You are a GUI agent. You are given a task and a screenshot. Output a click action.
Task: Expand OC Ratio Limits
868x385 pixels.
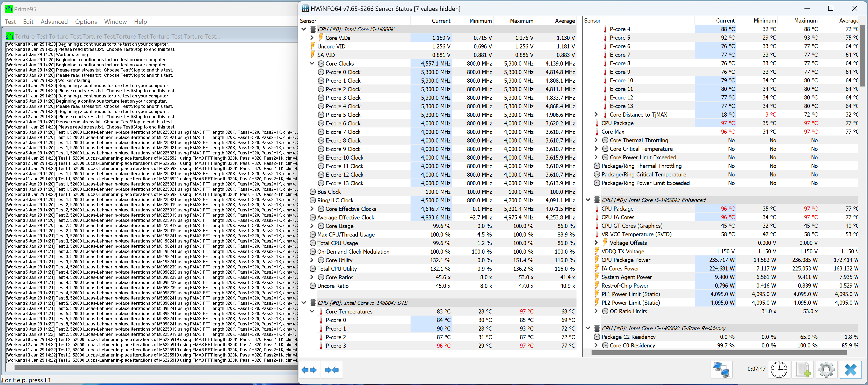[x=596, y=311]
